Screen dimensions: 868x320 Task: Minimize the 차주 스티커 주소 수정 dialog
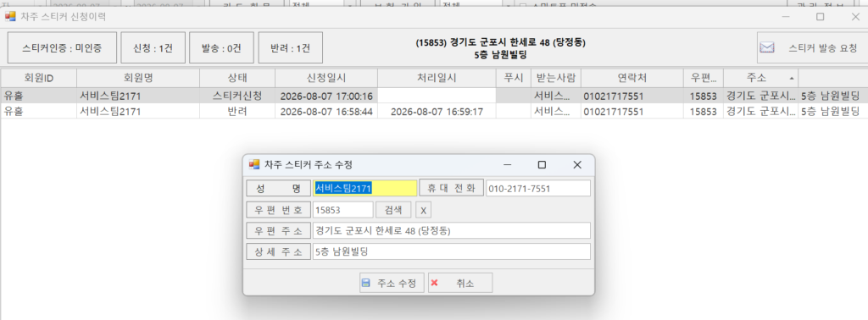(x=508, y=165)
